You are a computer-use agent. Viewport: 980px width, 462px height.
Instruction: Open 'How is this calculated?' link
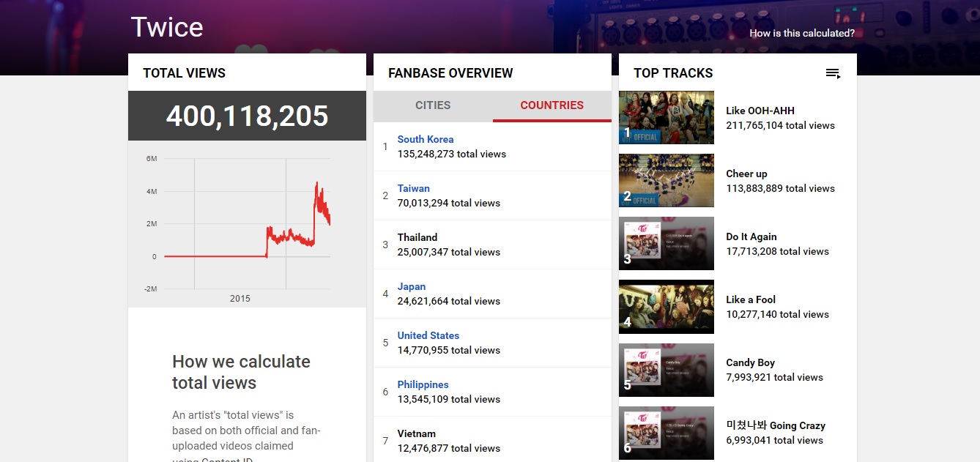[x=802, y=33]
